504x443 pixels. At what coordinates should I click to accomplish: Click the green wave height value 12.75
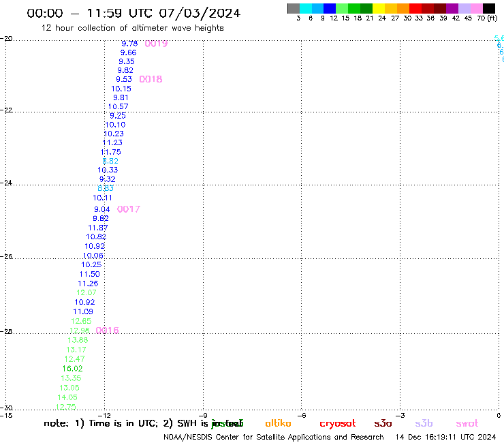tap(66, 407)
